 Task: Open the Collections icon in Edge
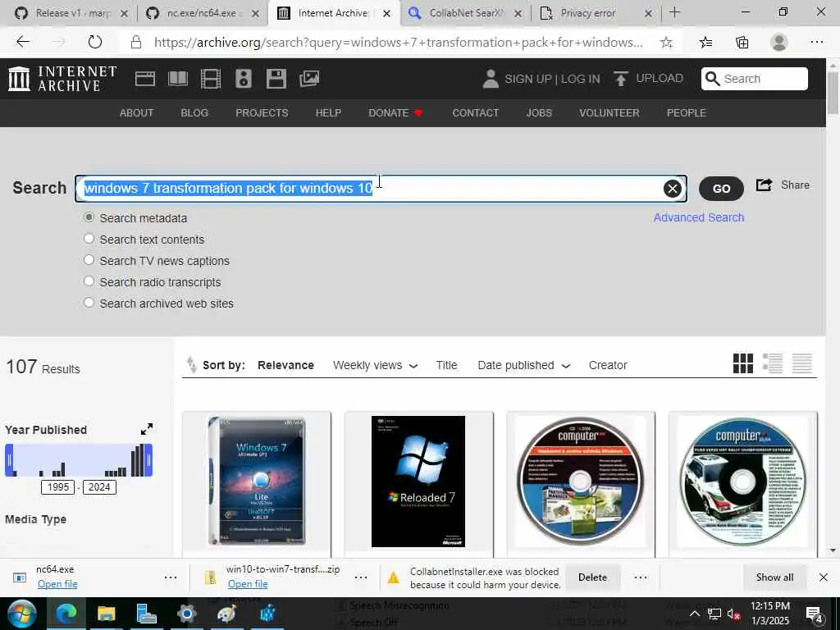(742, 43)
